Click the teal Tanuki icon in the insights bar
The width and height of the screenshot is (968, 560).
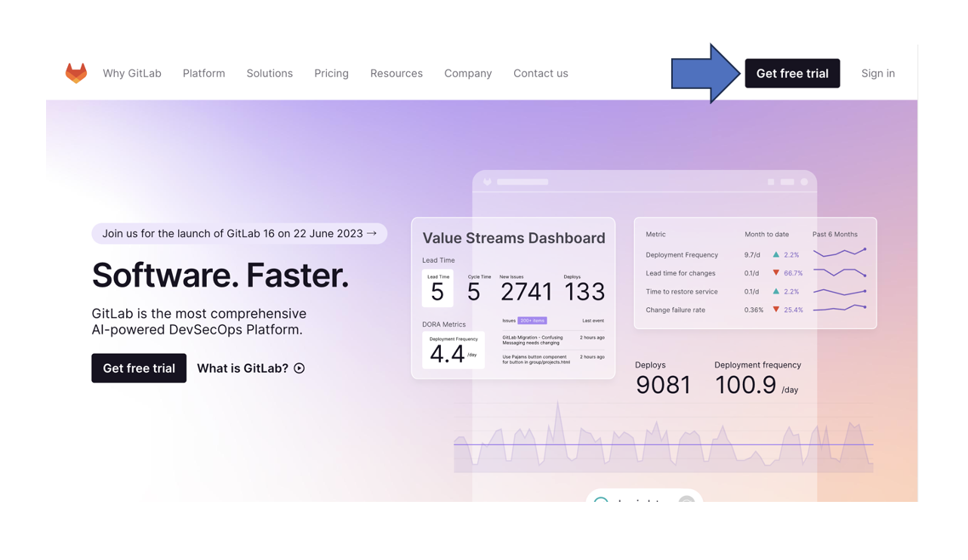[x=600, y=501]
